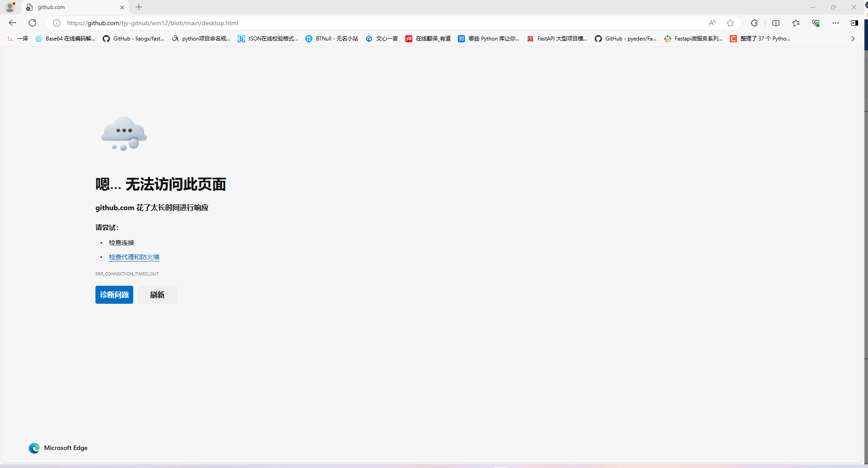Open Browser essentials heart icon
868x468 pixels.
click(816, 23)
